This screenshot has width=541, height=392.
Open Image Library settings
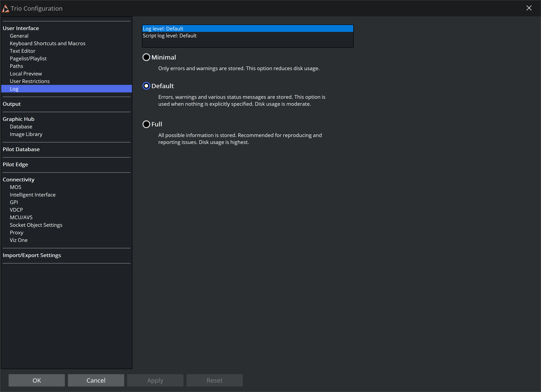(26, 134)
